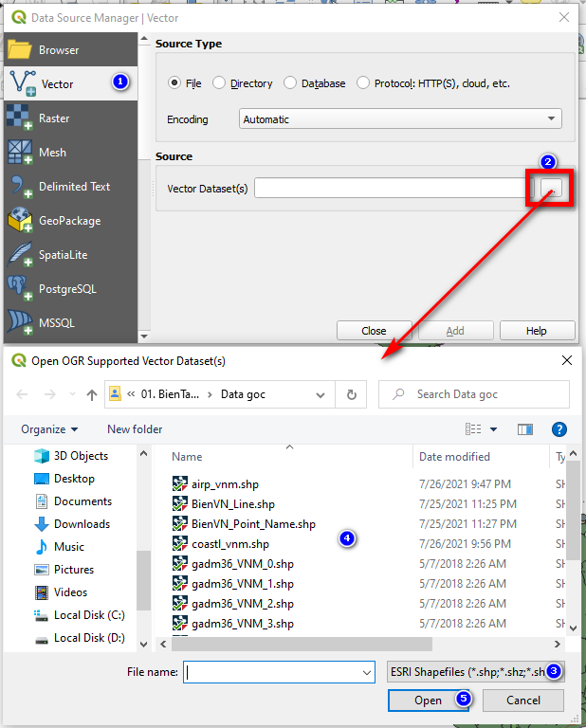
Task: Click the horizontal scrollbar of file list
Action: (x=302, y=644)
